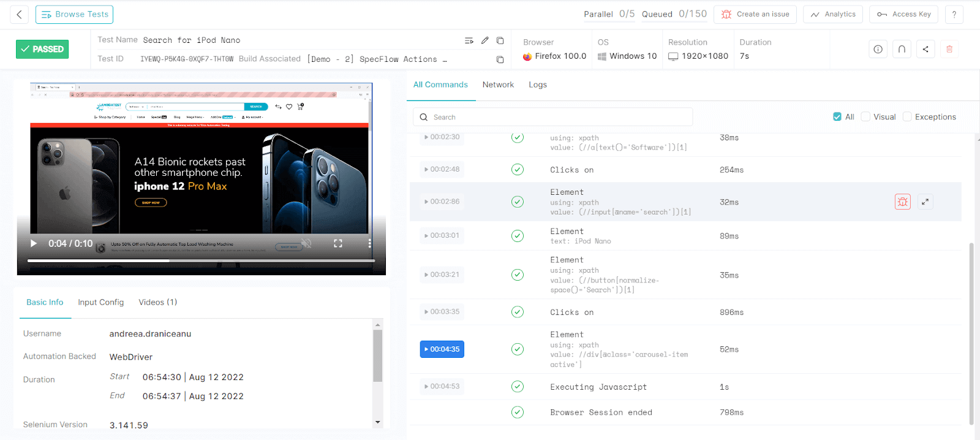The image size is (980, 440).
Task: Uncheck the All filter checkbox
Action: (837, 117)
